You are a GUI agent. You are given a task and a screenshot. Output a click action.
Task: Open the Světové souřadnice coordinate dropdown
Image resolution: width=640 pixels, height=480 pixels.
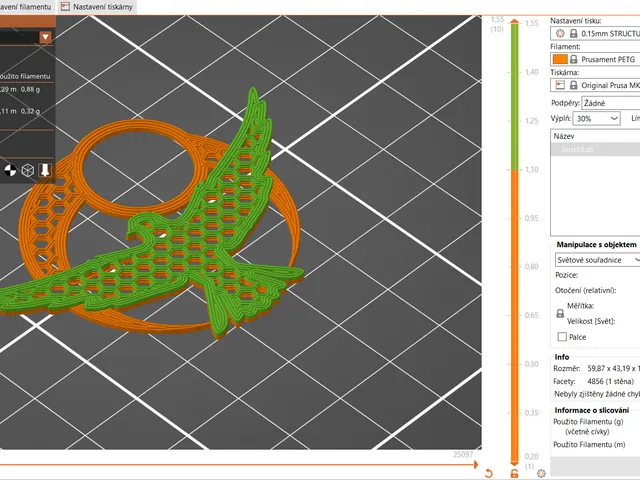pos(598,260)
